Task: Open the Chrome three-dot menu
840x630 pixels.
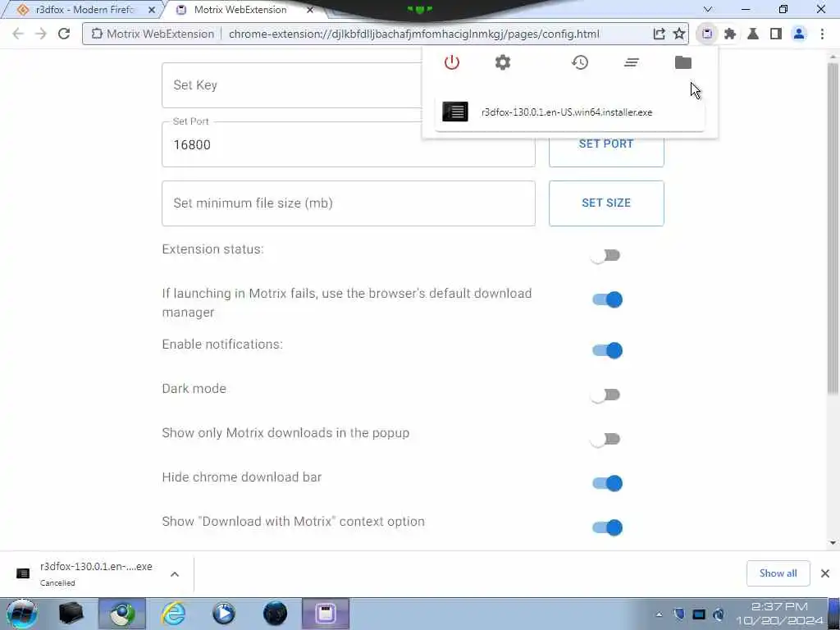Action: [x=822, y=34]
